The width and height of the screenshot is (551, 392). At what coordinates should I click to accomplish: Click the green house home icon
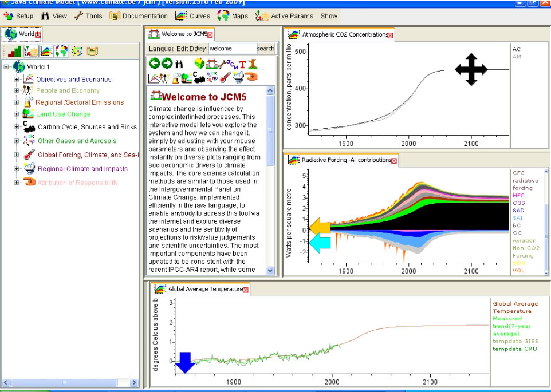pyautogui.click(x=199, y=64)
